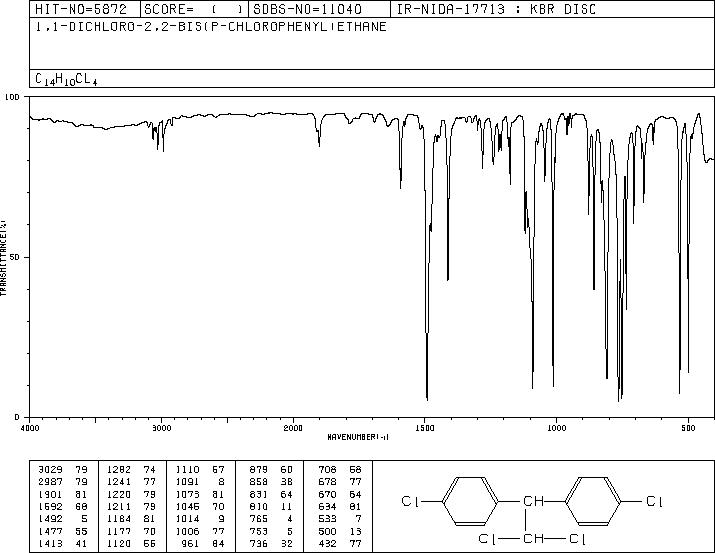This screenshot has width=715, height=553.
Task: Click the 2000 wavenumber axis label
Action: coord(293,428)
